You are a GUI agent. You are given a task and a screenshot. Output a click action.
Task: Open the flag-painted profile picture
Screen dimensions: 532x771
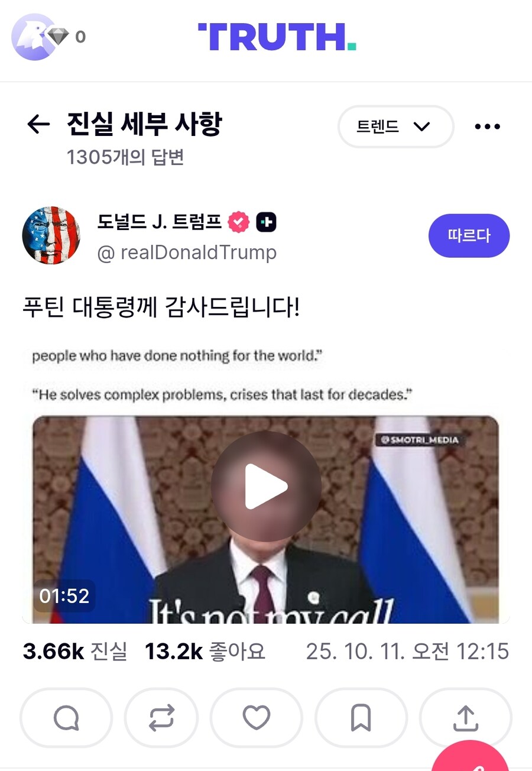coord(51,235)
